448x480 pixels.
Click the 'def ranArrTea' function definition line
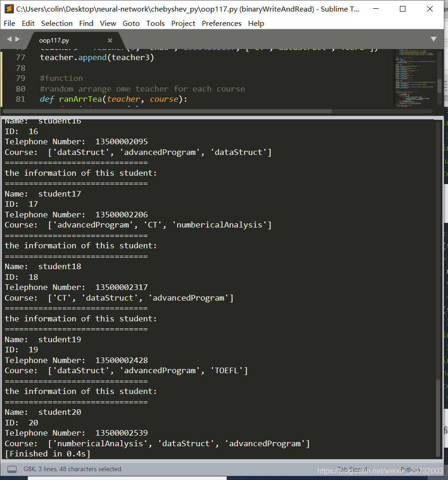pos(113,99)
